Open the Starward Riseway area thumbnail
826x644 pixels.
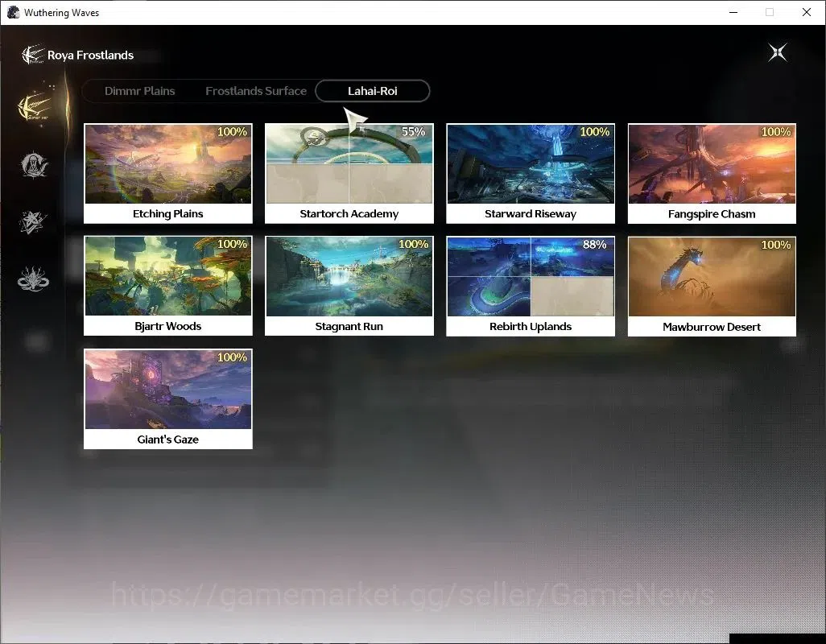pyautogui.click(x=531, y=163)
